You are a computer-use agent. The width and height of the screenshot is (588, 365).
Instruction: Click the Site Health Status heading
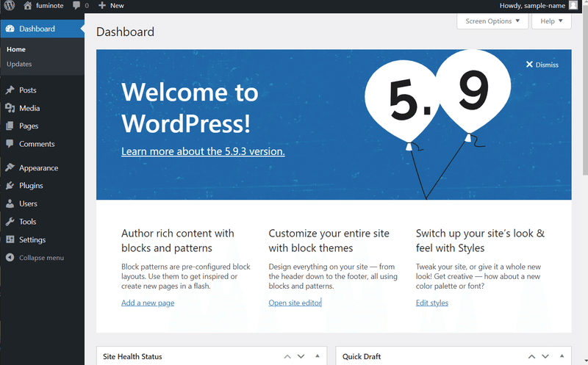132,356
